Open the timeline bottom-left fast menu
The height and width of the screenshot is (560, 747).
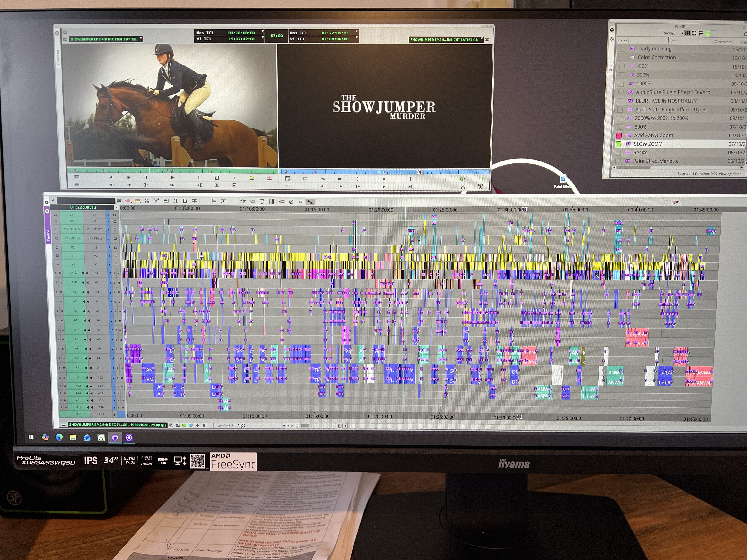click(x=63, y=425)
